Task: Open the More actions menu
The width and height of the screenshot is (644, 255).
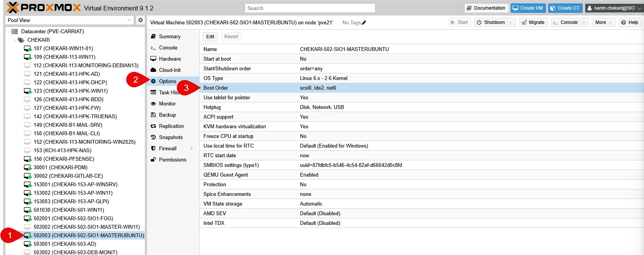Action: tap(604, 22)
